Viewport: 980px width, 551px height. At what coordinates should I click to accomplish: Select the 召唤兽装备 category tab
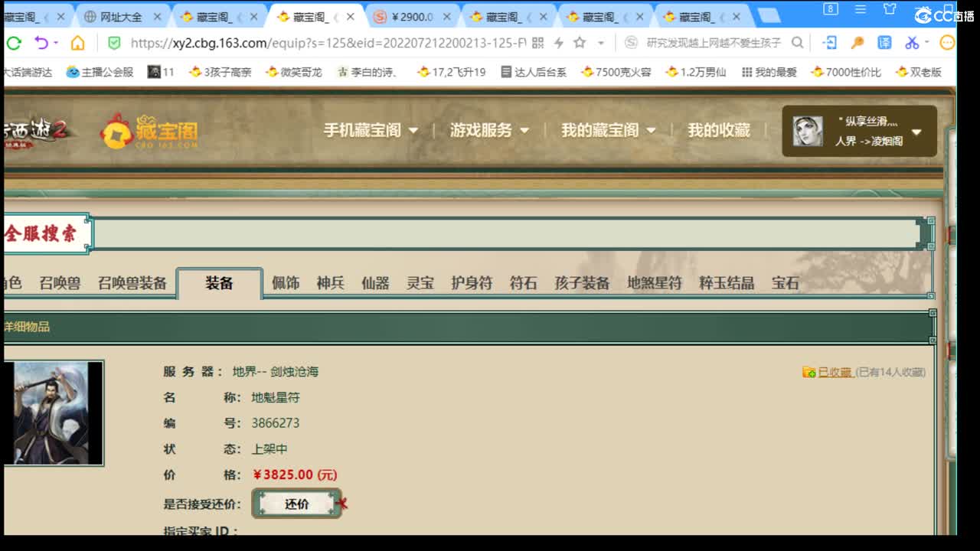[132, 283]
